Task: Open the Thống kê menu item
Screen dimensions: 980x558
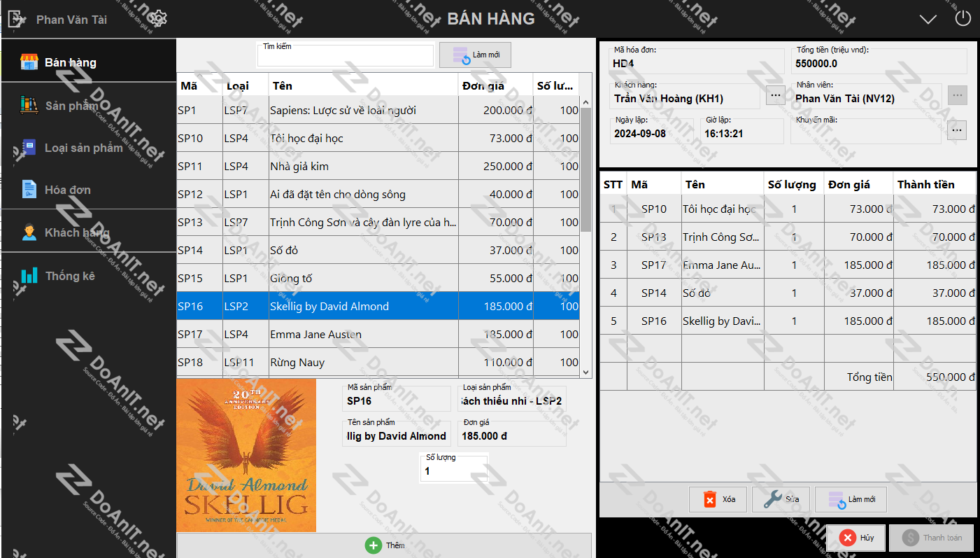Action: pyautogui.click(x=88, y=274)
